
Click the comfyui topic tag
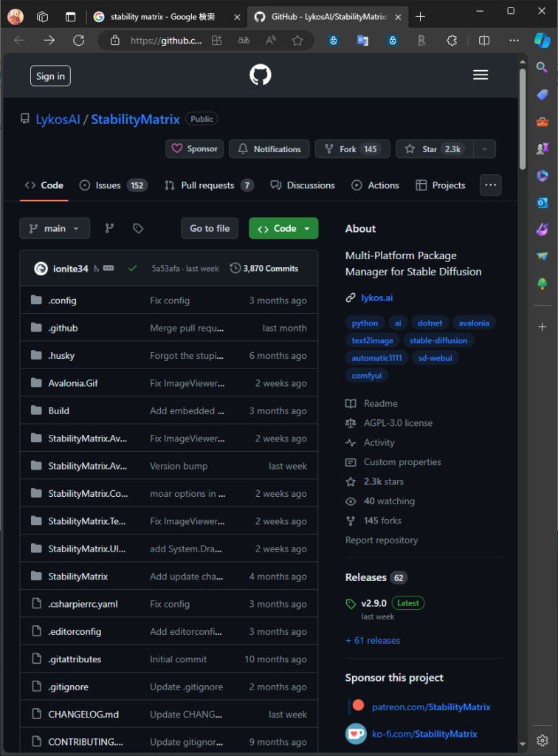[x=367, y=375]
